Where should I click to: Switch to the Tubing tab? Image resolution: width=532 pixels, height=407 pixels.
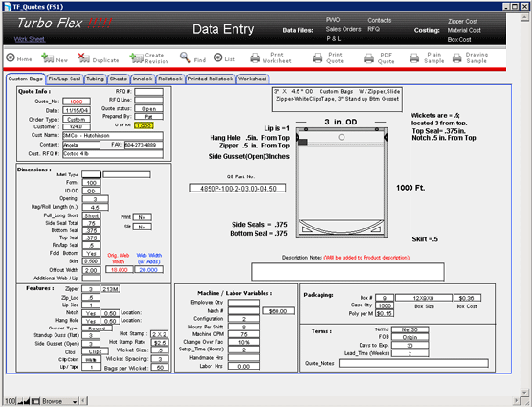coord(95,79)
